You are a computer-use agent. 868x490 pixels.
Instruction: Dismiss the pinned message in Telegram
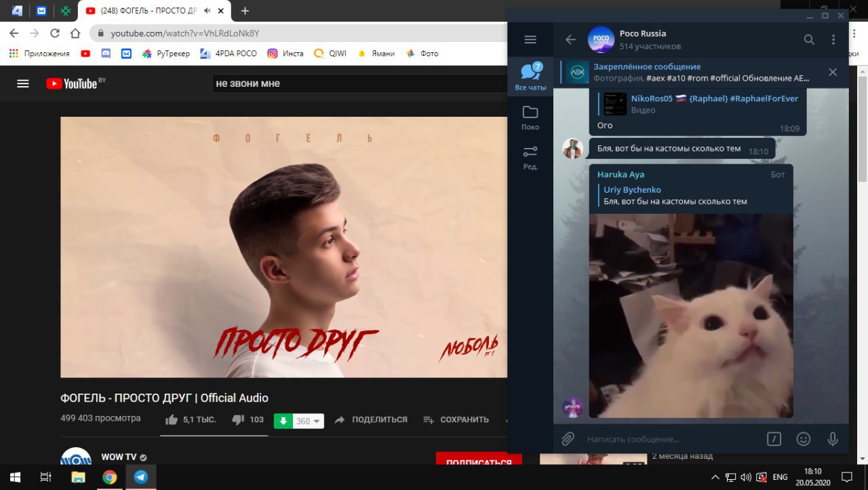click(x=833, y=72)
